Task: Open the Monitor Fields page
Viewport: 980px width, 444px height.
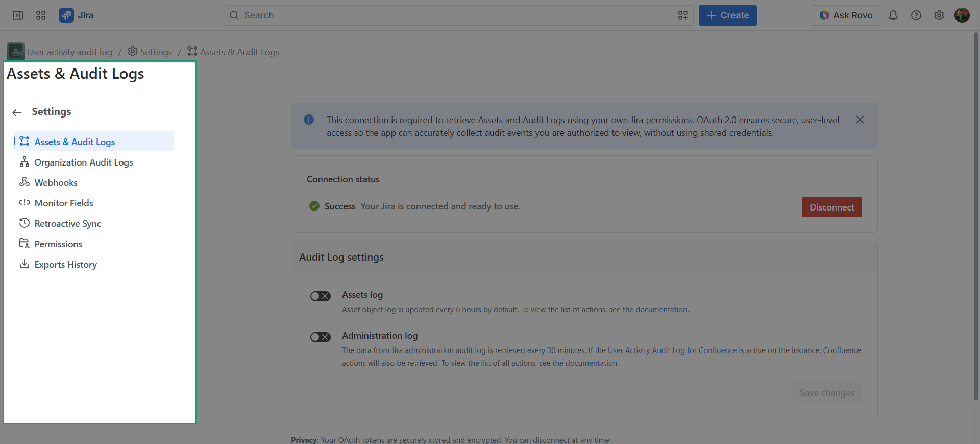Action: 94,203
